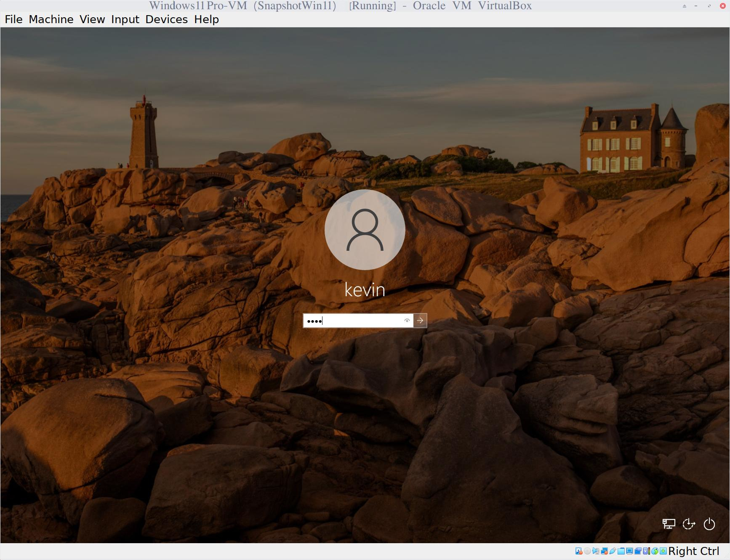Open the audio settings status icon

coord(596,551)
